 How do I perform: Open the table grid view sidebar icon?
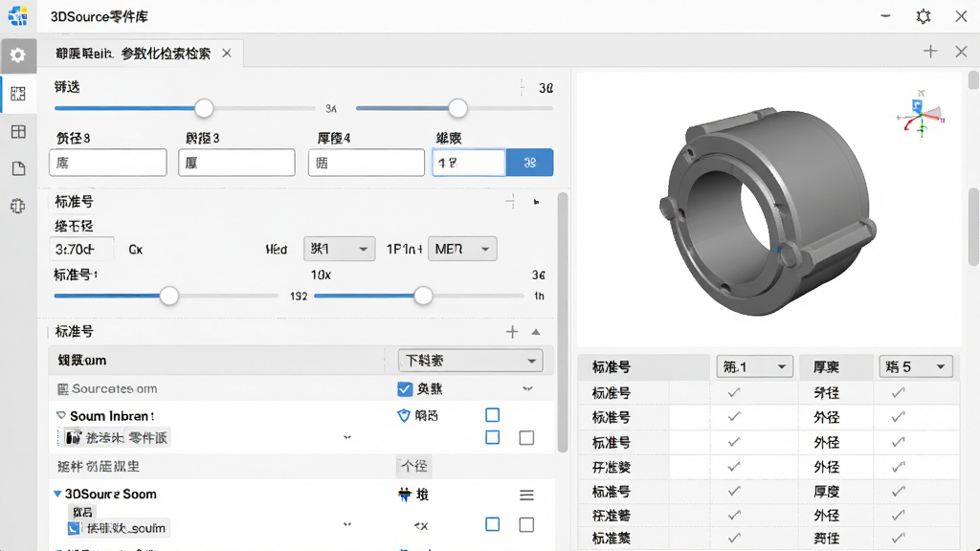18,131
